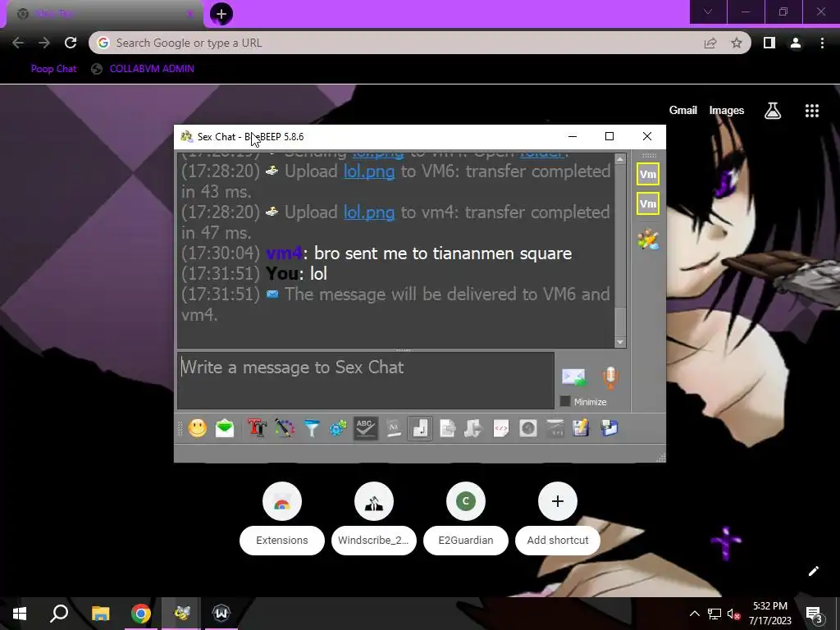Save chat with the floppy pencil icon
This screenshot has width=840, height=630.
(x=582, y=428)
